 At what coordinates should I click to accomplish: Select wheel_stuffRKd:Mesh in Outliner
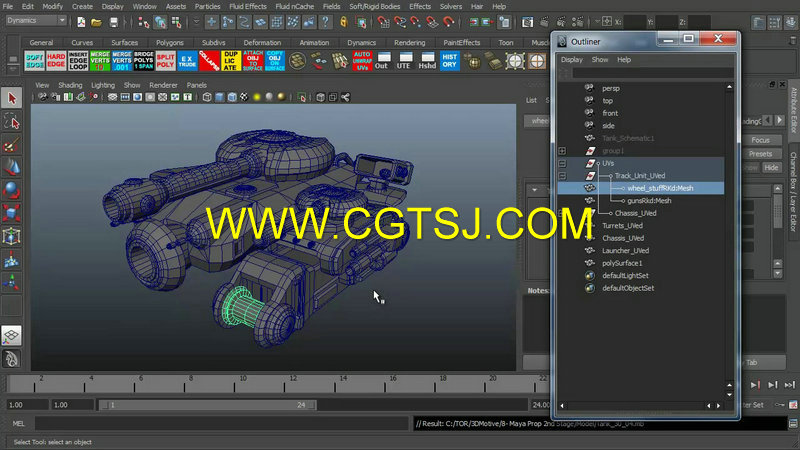pos(660,188)
